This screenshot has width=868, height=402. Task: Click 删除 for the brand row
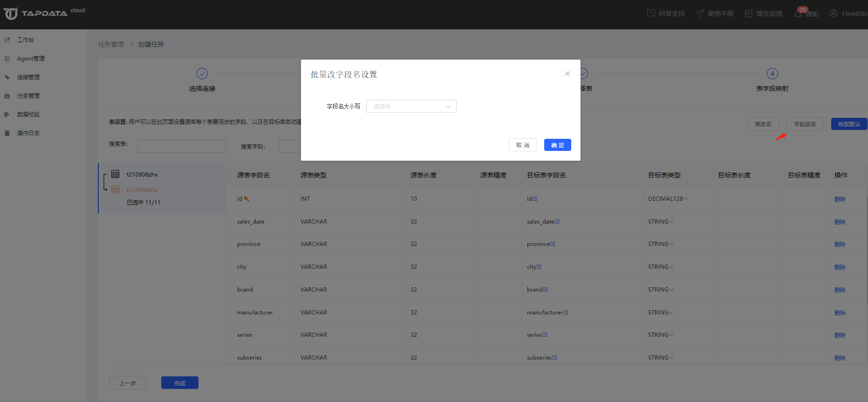(840, 290)
